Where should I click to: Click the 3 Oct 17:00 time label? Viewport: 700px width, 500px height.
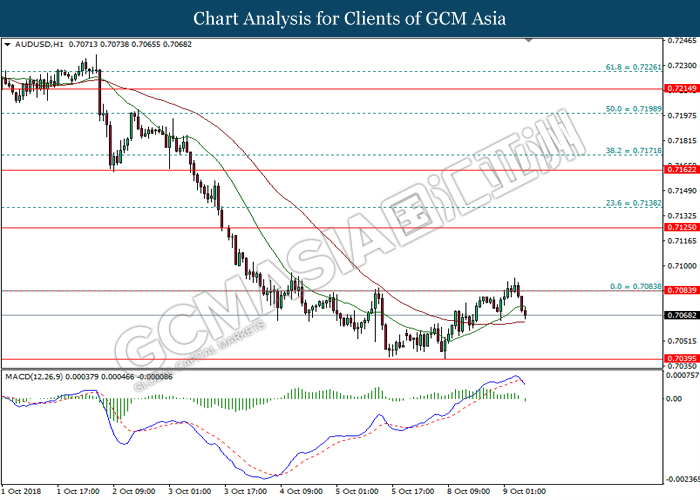pos(246,491)
